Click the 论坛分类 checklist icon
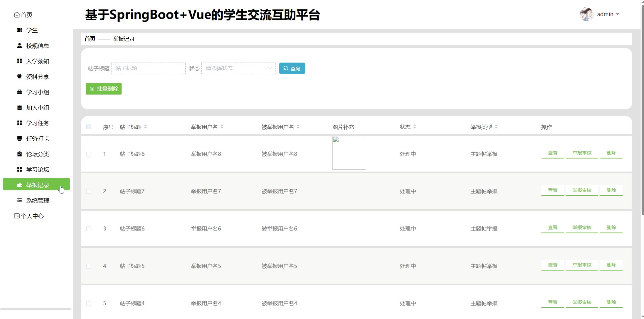Viewport: 644px width, 319px height. [x=20, y=154]
